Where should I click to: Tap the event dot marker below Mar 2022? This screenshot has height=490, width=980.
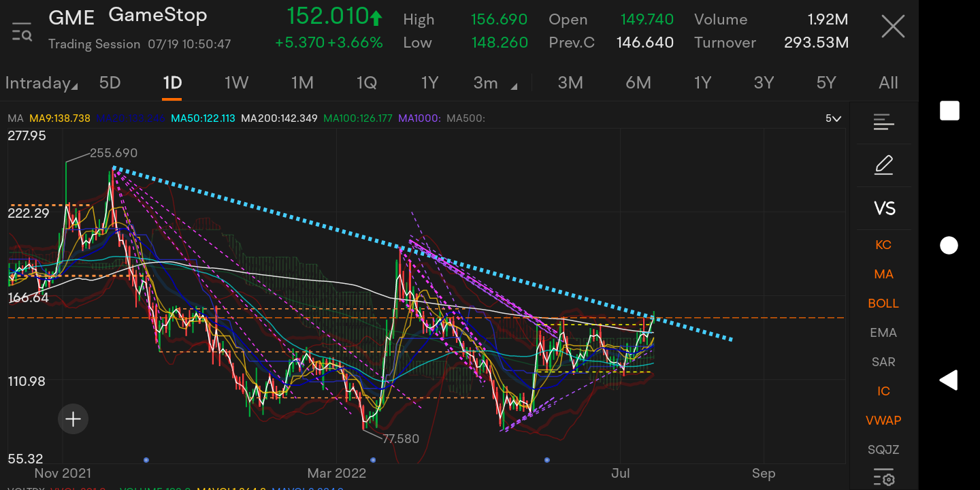(x=374, y=460)
